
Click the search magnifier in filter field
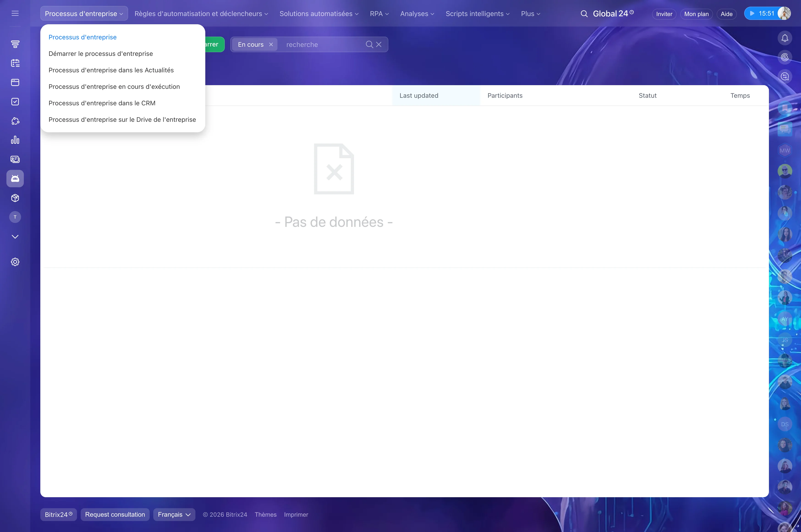tap(369, 44)
